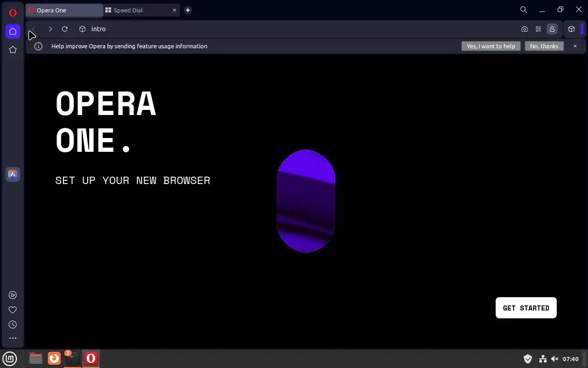The image size is (588, 368).
Task: Open the Opera main menu logo
Action: 13,12
